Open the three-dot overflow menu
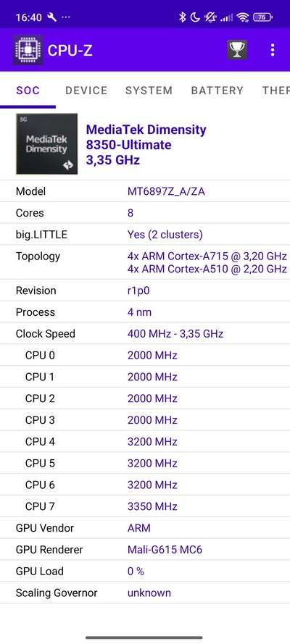The image size is (290, 644). click(x=273, y=50)
